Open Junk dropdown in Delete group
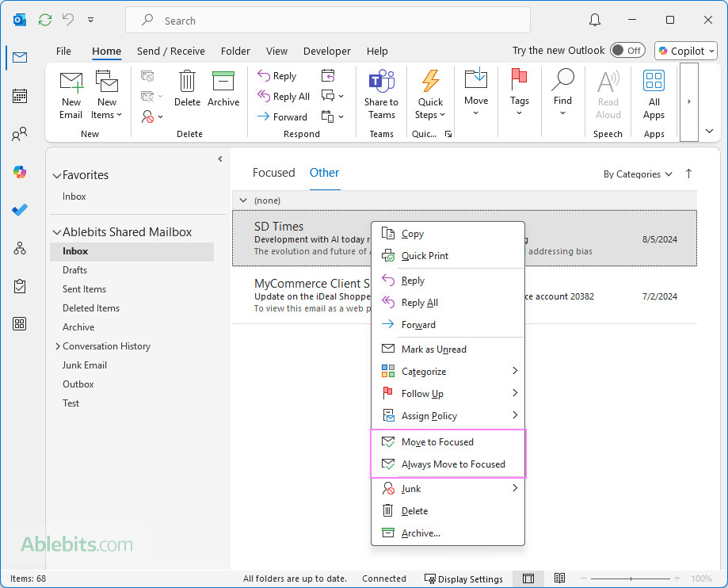This screenshot has width=728, height=588. [152, 116]
